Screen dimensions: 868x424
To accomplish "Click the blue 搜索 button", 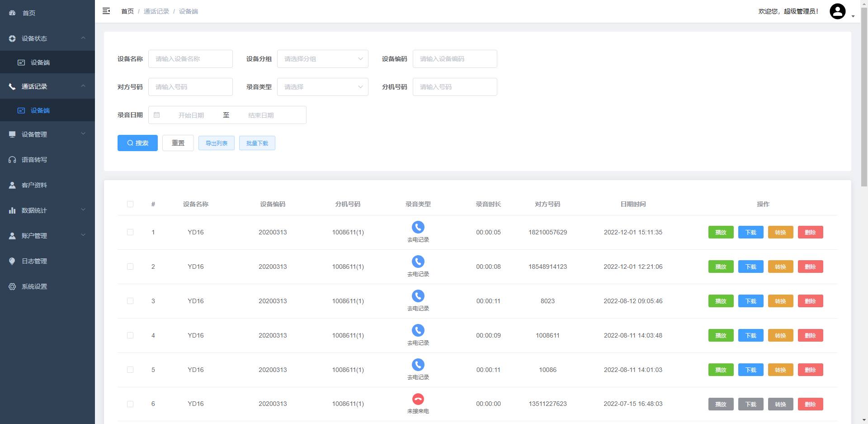I will [137, 143].
